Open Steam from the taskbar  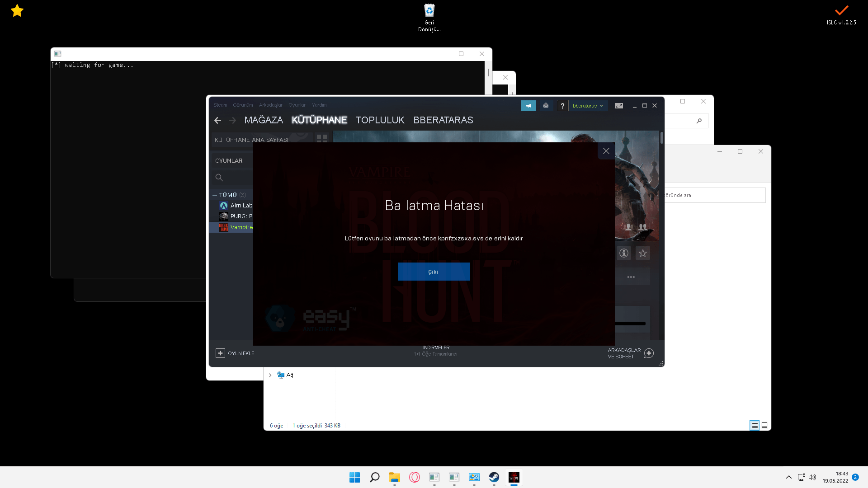click(494, 477)
